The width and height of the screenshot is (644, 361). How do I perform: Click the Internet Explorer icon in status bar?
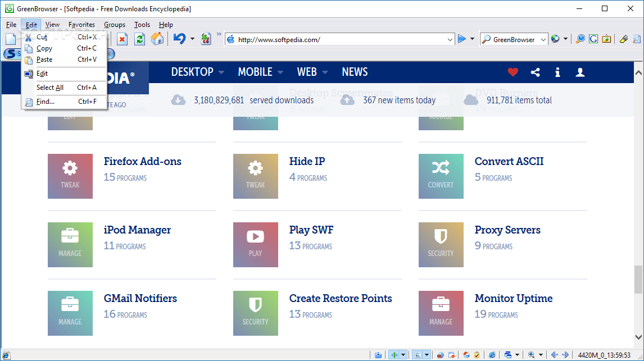point(492,355)
